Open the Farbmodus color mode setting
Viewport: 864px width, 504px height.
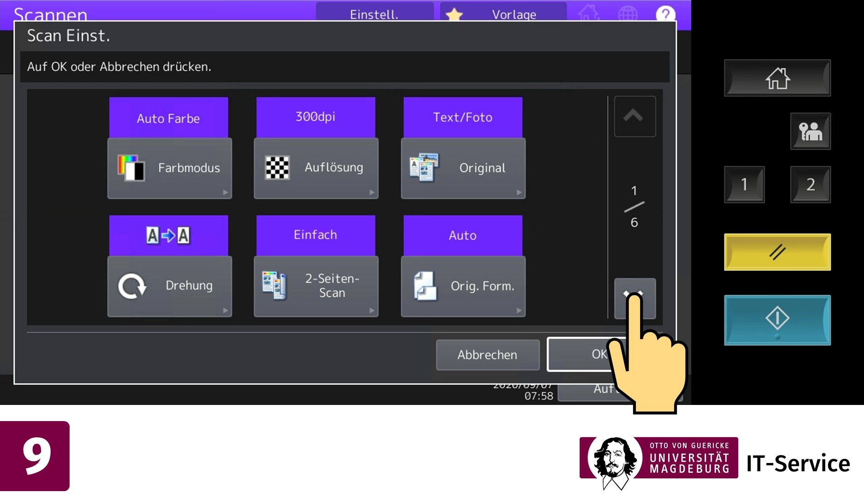pyautogui.click(x=169, y=168)
